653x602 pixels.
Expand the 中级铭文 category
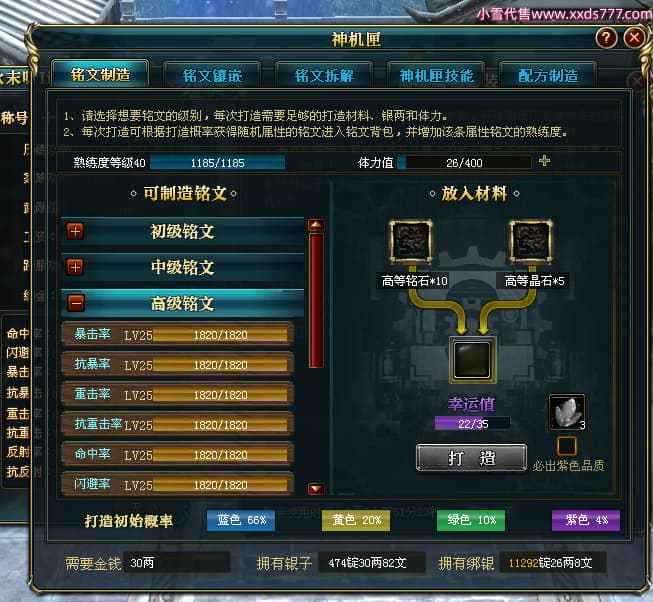coord(75,267)
